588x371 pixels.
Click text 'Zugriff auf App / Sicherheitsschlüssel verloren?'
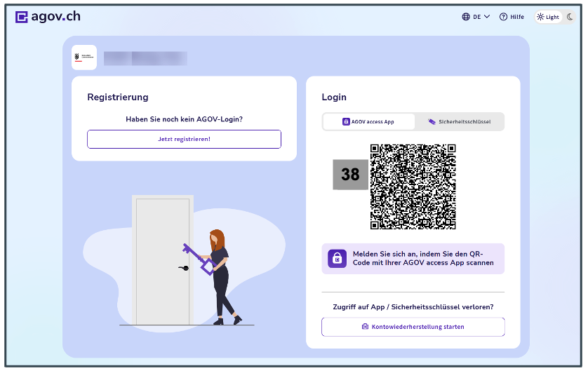(x=413, y=307)
